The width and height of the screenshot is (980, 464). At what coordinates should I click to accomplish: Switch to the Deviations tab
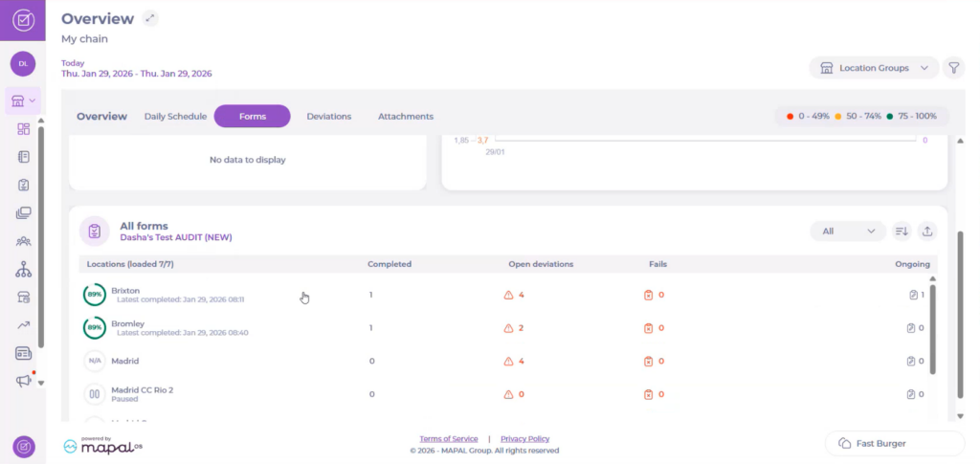click(x=328, y=117)
